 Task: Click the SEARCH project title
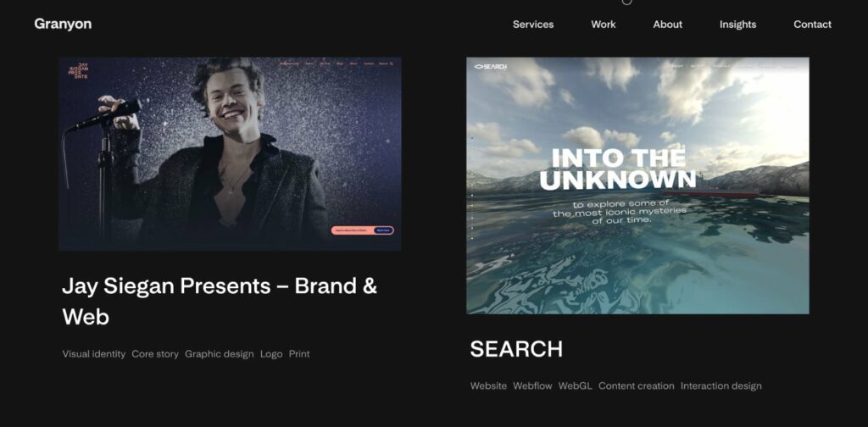pos(516,349)
